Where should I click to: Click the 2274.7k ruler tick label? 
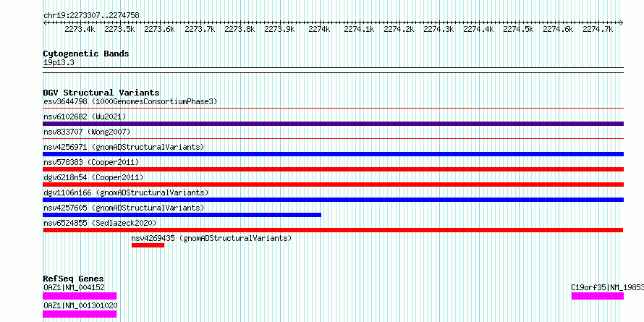point(598,30)
